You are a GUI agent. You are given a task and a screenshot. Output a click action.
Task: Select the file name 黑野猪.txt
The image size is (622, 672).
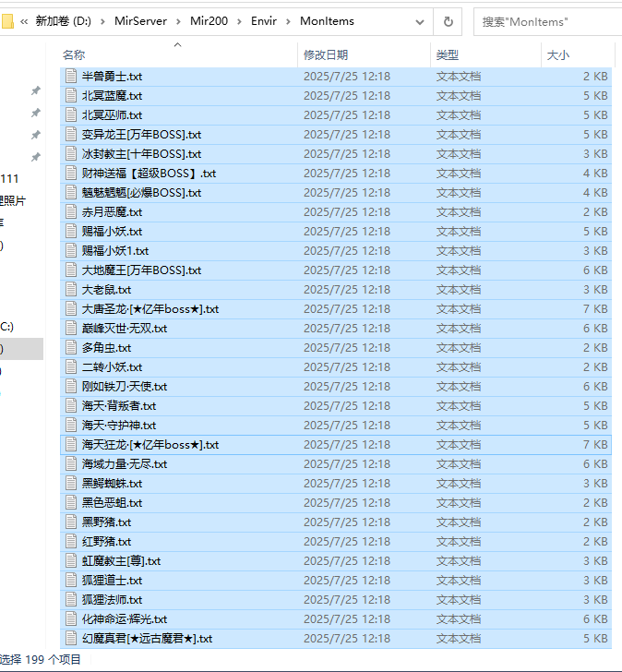(107, 522)
